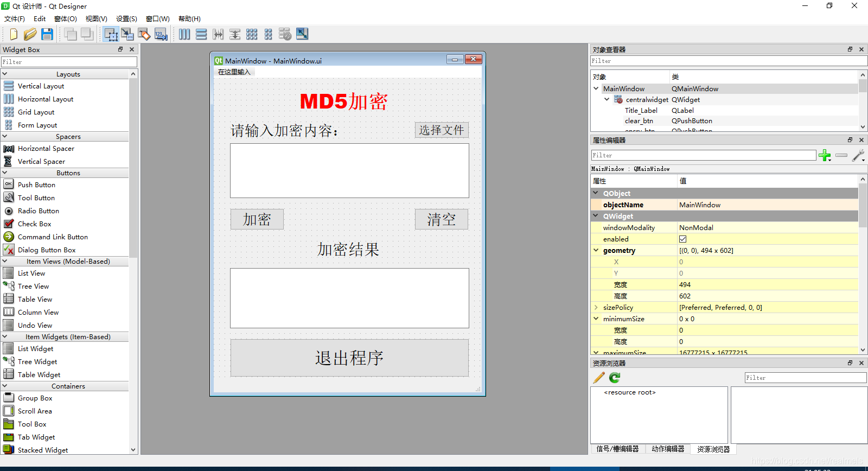Image resolution: width=868 pixels, height=471 pixels.
Task: Open the 窗体(O) menu
Action: coord(66,18)
